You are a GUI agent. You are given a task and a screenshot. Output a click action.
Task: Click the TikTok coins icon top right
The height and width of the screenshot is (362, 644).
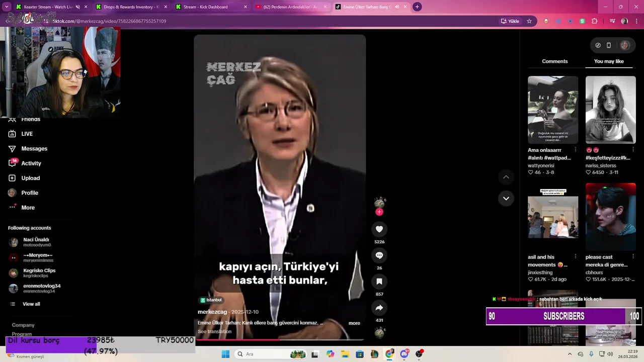(x=598, y=45)
